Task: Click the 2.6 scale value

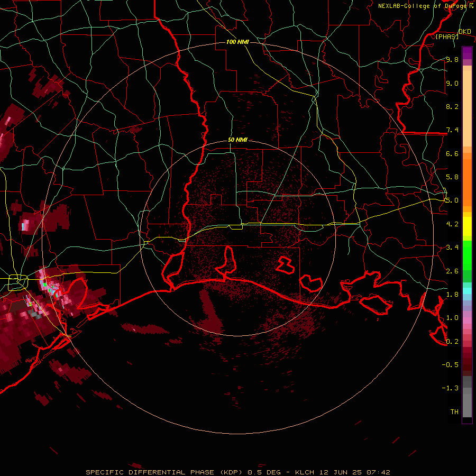Action: (x=452, y=271)
